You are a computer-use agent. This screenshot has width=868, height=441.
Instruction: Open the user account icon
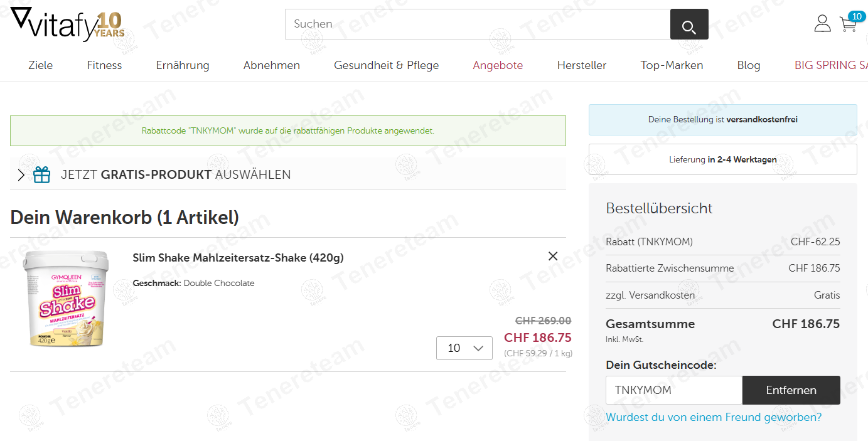point(822,24)
